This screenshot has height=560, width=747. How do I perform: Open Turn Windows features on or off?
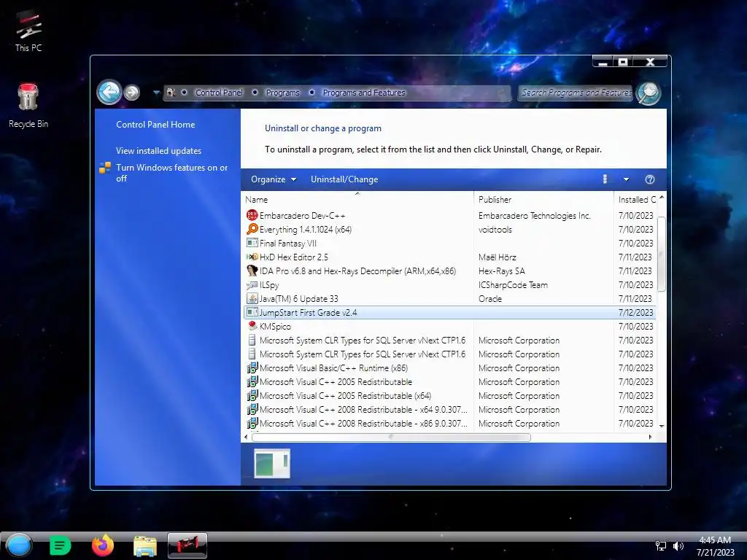[172, 173]
